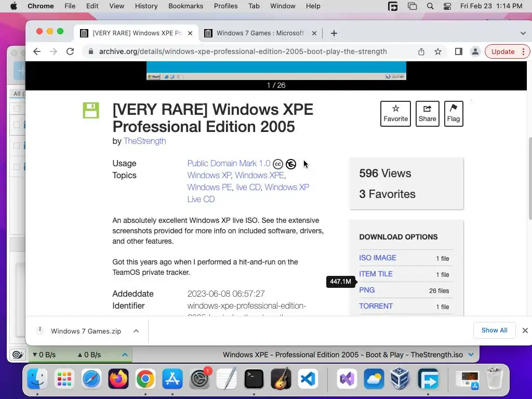The image size is (532, 399).
Task: Open Finder from the Dock
Action: (37, 379)
